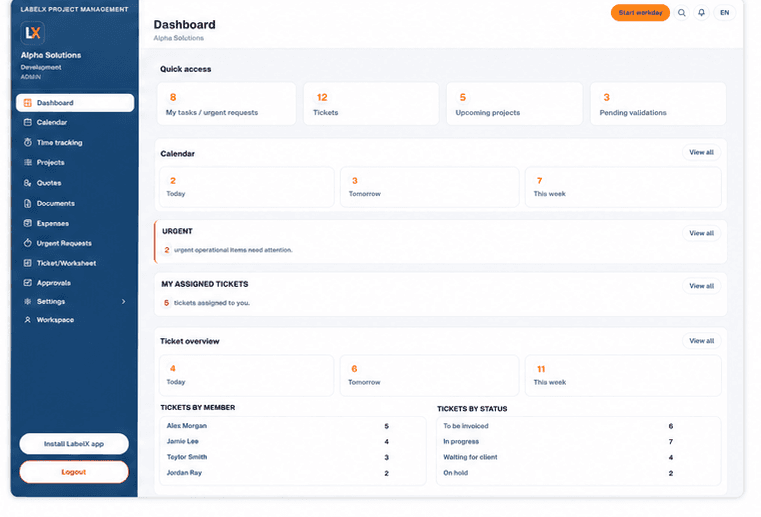Screen dimensions: 761x517
Task: Click the Approvals checkmark icon
Action: pos(28,283)
